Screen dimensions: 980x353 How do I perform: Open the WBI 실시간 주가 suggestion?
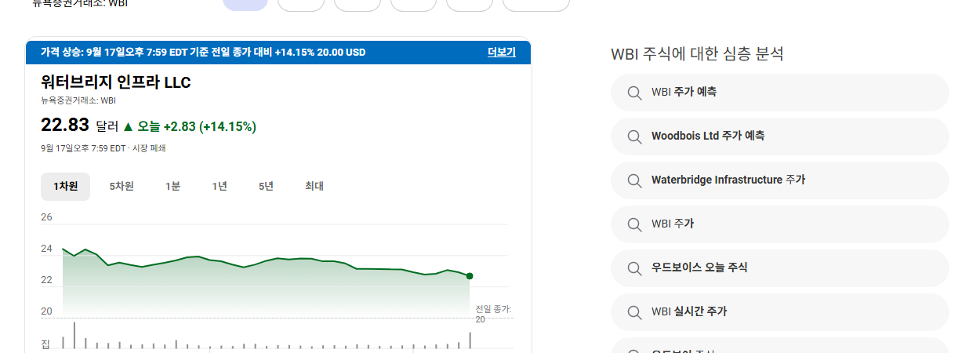(x=779, y=312)
